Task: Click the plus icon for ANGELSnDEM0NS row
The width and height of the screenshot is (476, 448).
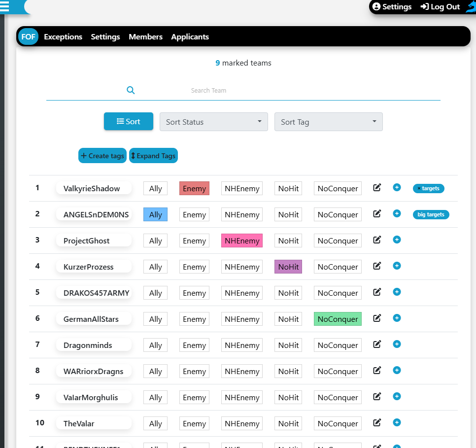Action: [397, 213]
